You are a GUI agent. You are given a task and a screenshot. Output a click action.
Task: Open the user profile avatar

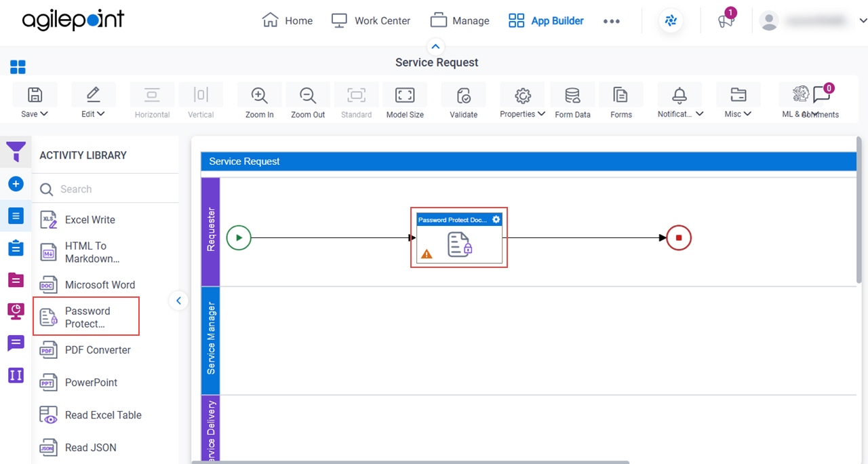point(769,21)
